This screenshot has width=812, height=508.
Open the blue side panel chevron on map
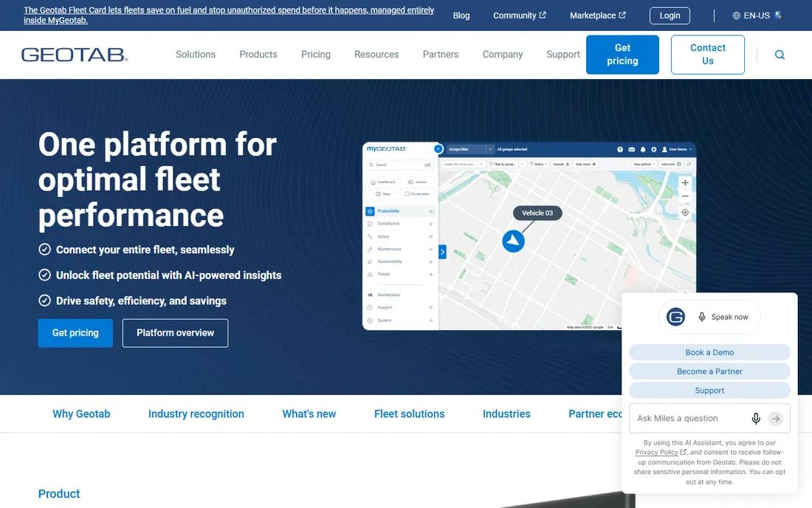click(442, 252)
